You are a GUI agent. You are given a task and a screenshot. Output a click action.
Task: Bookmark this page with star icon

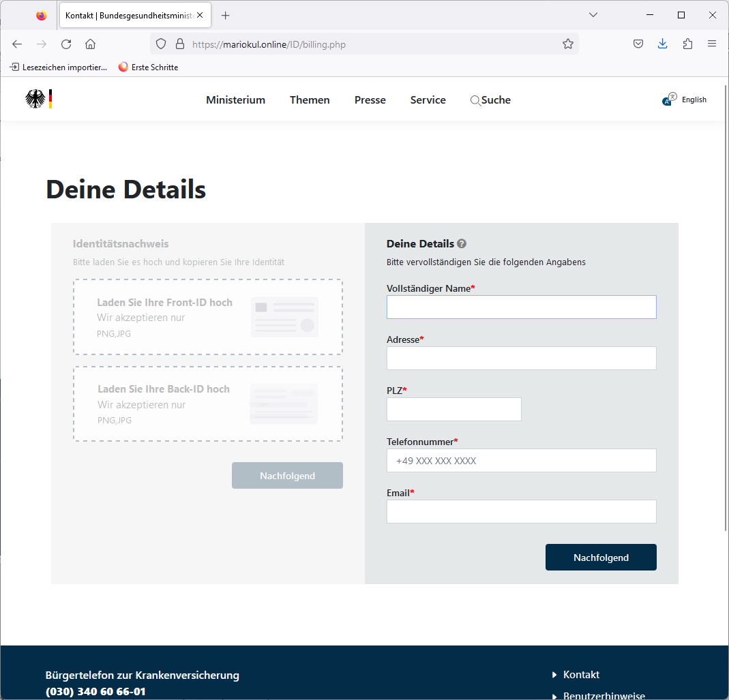tap(567, 44)
